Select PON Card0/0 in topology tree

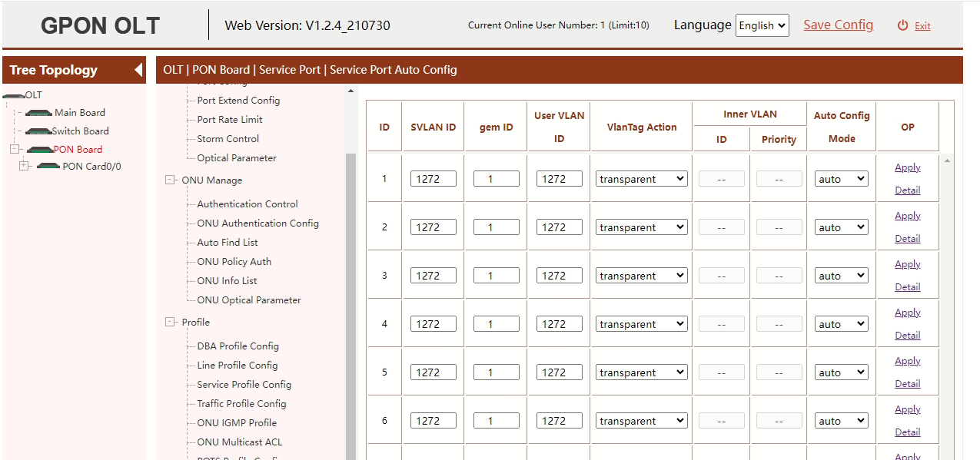click(x=92, y=166)
